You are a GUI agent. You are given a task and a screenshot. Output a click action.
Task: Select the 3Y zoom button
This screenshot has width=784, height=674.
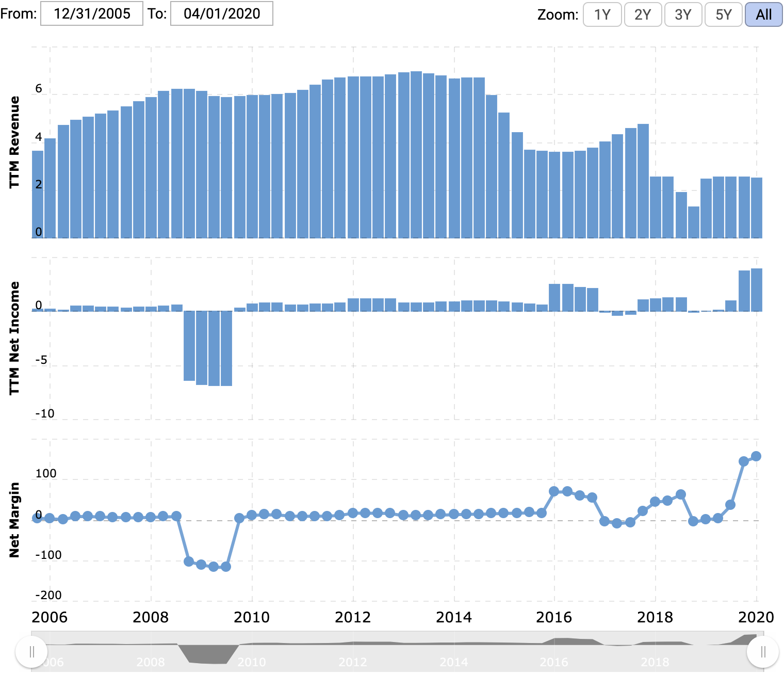point(683,14)
